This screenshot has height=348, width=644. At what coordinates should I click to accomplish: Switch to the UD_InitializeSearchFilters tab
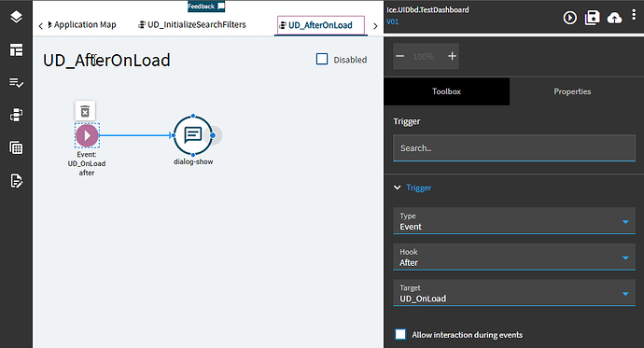pos(192,24)
